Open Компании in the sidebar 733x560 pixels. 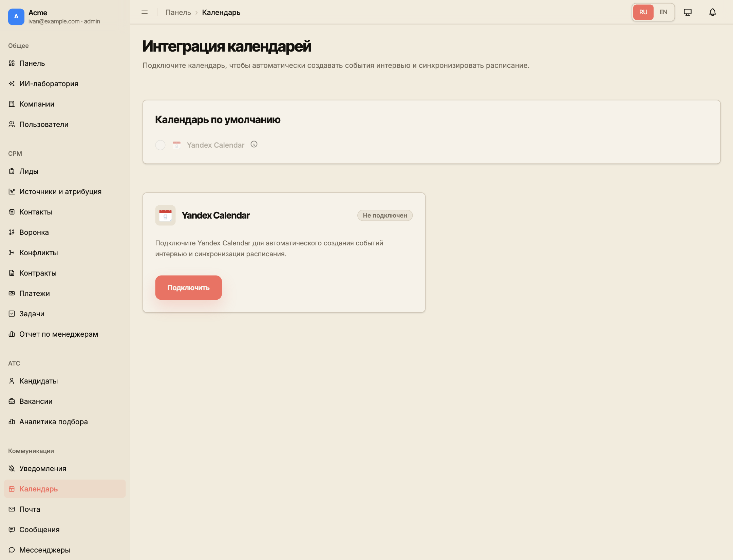[65, 104]
